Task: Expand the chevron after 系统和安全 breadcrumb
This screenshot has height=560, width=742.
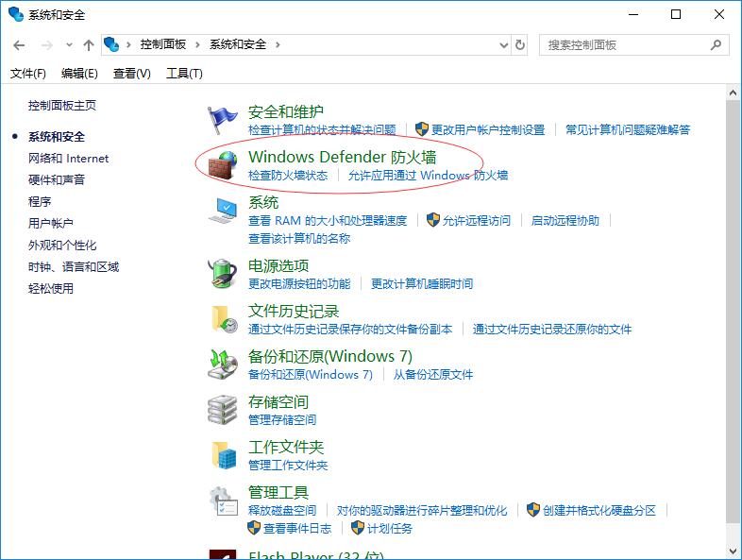Action: (x=278, y=44)
